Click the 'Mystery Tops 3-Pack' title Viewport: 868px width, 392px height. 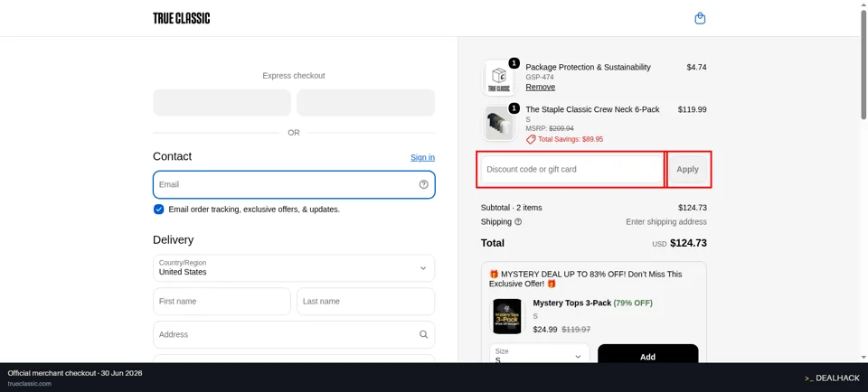(x=571, y=303)
